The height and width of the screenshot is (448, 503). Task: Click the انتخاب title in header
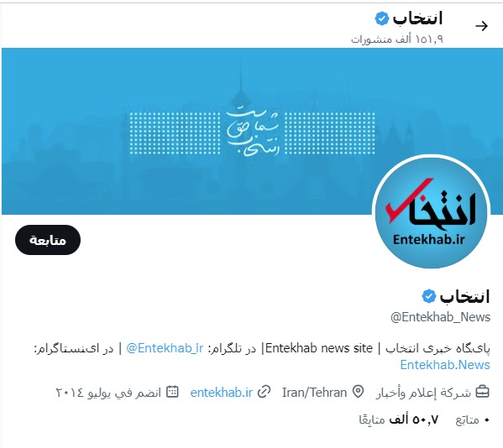click(x=417, y=18)
